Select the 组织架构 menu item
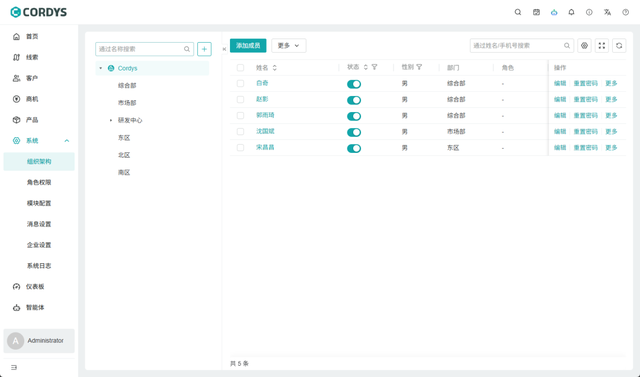The image size is (640, 377). 39,162
